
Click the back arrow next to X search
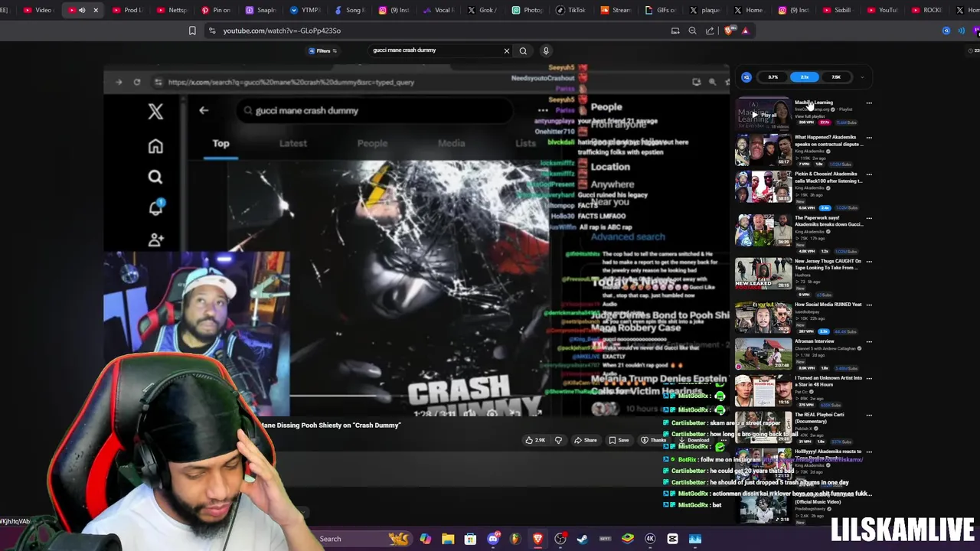tap(204, 110)
